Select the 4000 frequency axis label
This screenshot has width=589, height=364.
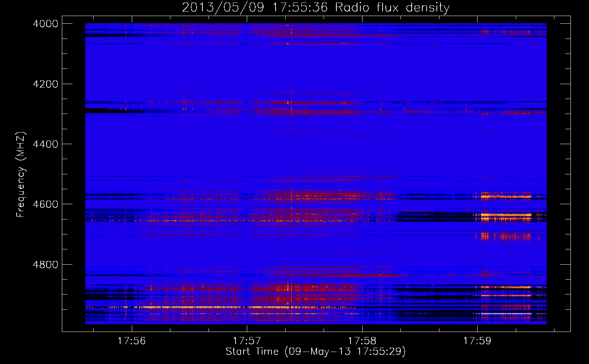pos(46,24)
